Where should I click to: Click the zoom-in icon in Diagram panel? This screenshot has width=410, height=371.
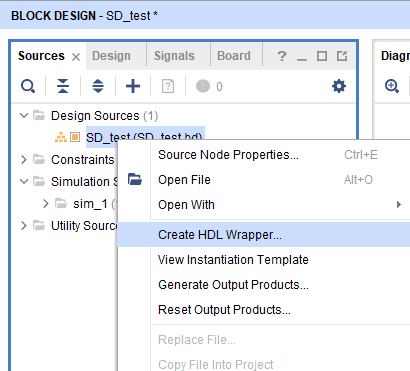tap(391, 86)
